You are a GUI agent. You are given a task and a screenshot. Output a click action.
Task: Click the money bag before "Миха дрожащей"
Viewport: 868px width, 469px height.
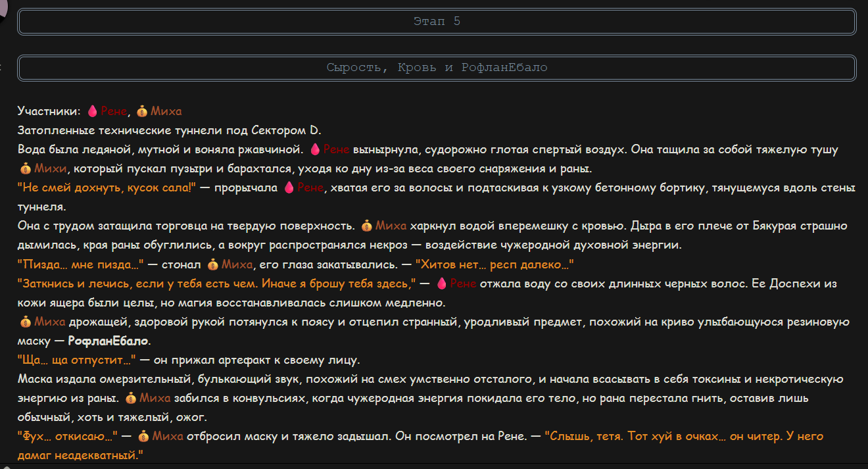coord(25,322)
